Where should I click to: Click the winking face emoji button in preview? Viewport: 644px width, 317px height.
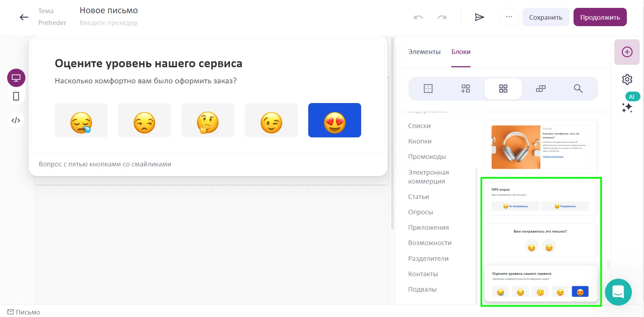click(271, 120)
